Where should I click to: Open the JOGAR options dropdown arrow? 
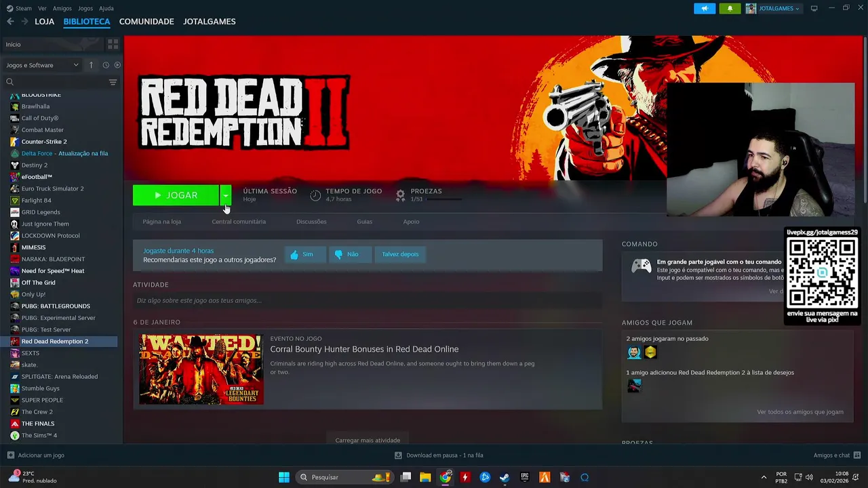click(225, 195)
